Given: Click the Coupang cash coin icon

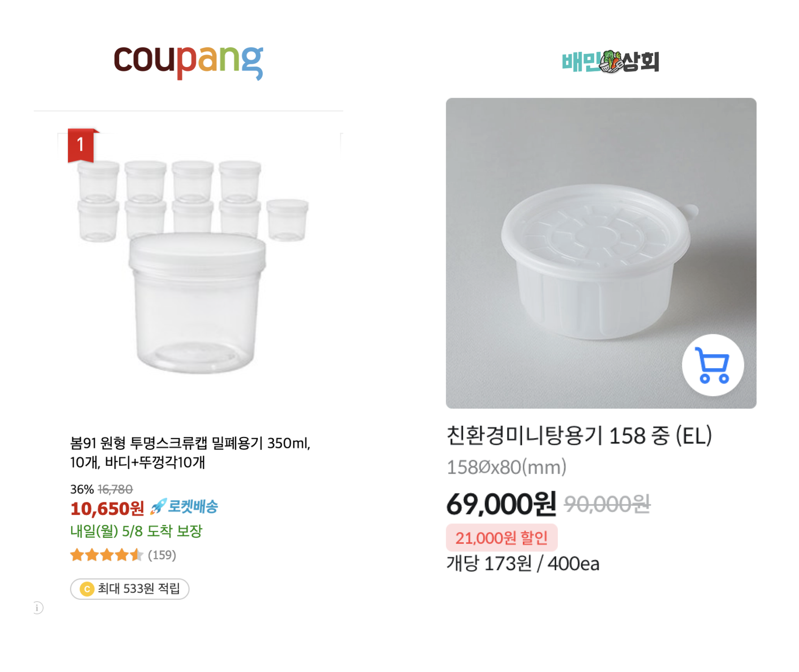Looking at the screenshot, I should tap(87, 588).
